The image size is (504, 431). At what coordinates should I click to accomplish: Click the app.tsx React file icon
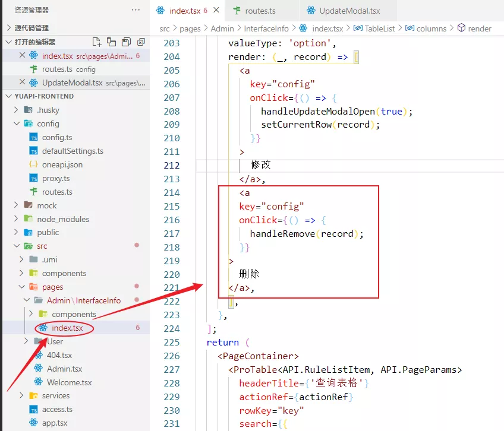33,423
